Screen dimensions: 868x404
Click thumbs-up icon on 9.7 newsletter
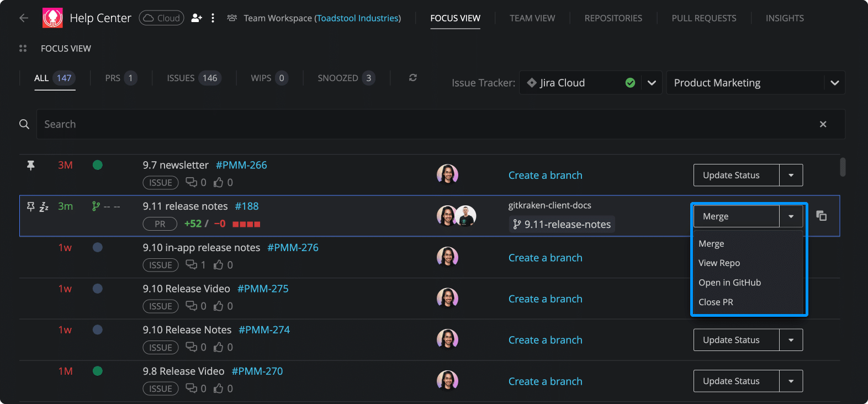pyautogui.click(x=219, y=182)
